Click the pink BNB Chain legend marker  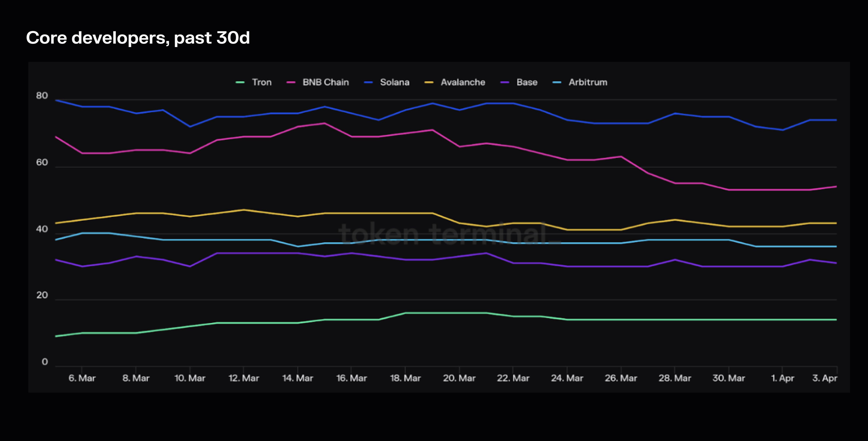290,82
